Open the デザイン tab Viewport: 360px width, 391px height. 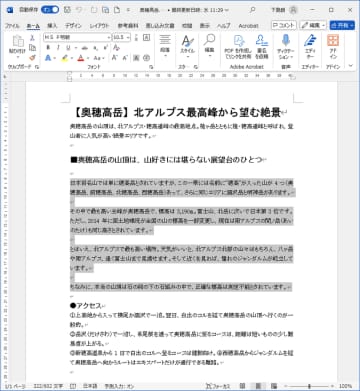coord(73,26)
